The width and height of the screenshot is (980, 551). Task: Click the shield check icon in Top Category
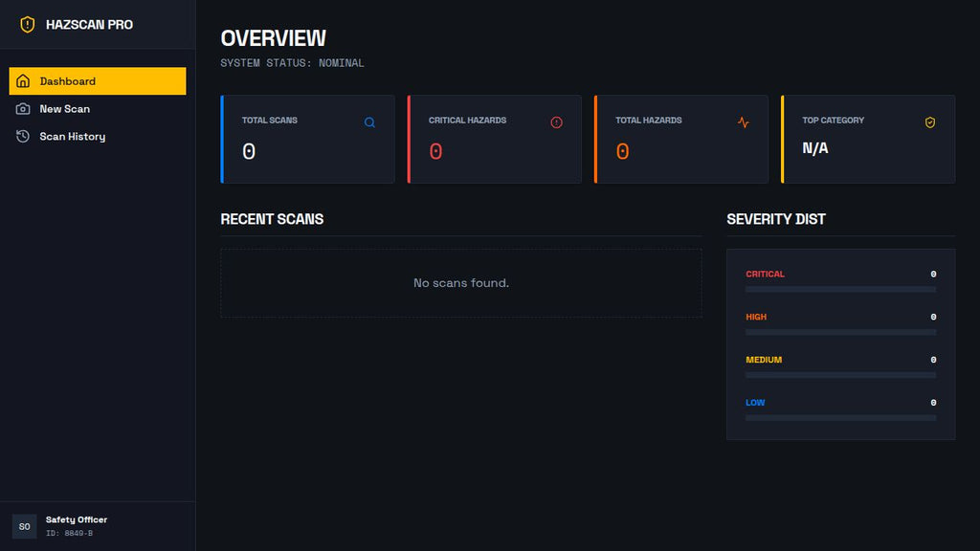[930, 122]
